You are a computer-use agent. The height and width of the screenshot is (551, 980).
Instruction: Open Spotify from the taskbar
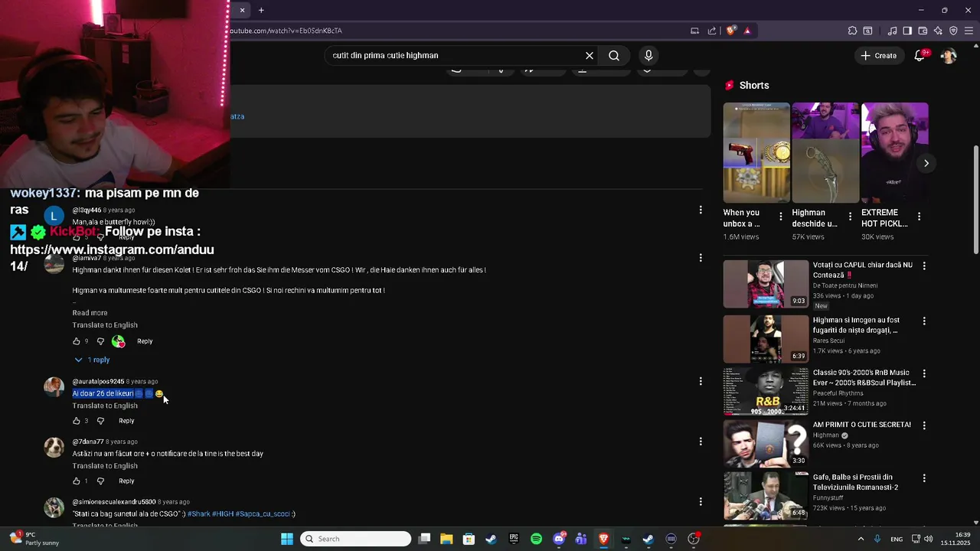click(x=536, y=539)
